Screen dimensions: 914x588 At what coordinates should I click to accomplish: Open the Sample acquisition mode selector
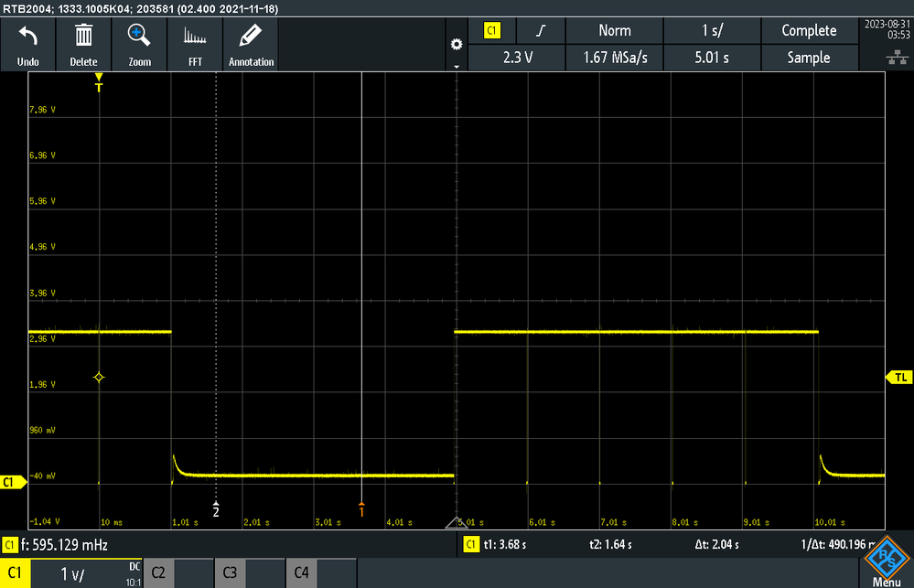[x=809, y=58]
